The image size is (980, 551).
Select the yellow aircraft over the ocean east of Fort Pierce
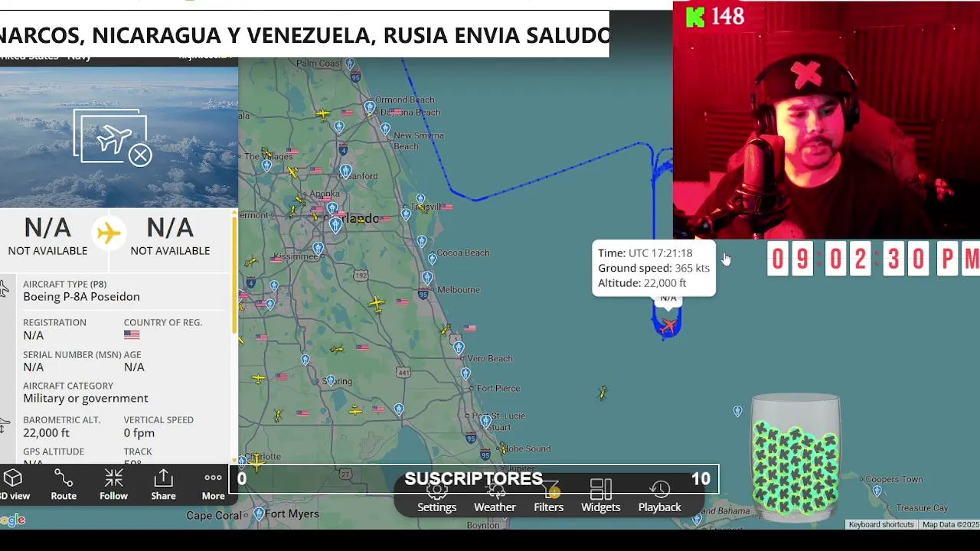coord(603,393)
